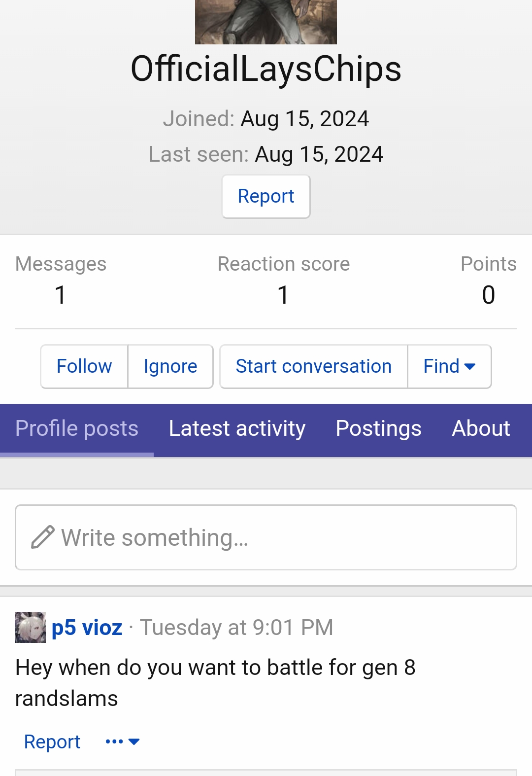Expand the Find dropdown
Viewport: 532px width, 776px height.
449,366
